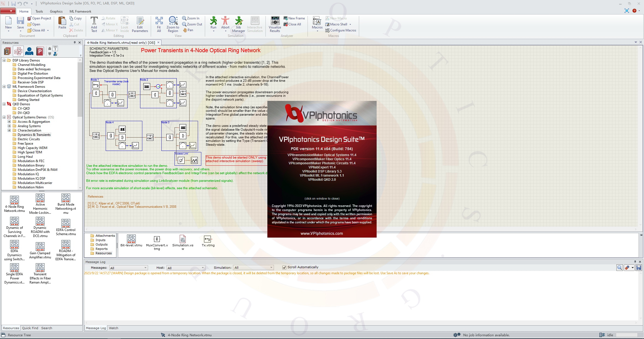Screen dimensions: 644x339
Task: Switch to the Watch tab
Action: [114, 328]
